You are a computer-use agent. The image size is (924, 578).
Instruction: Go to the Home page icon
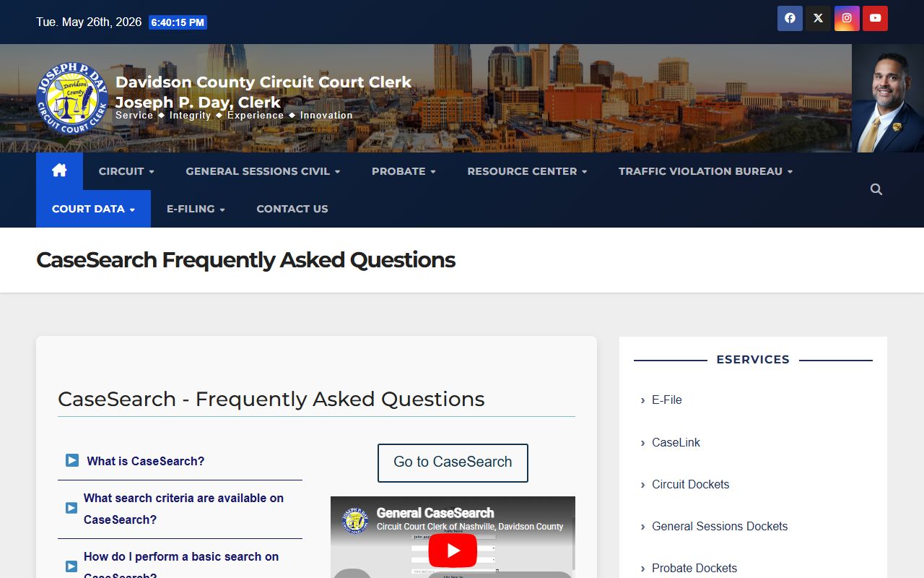click(59, 171)
